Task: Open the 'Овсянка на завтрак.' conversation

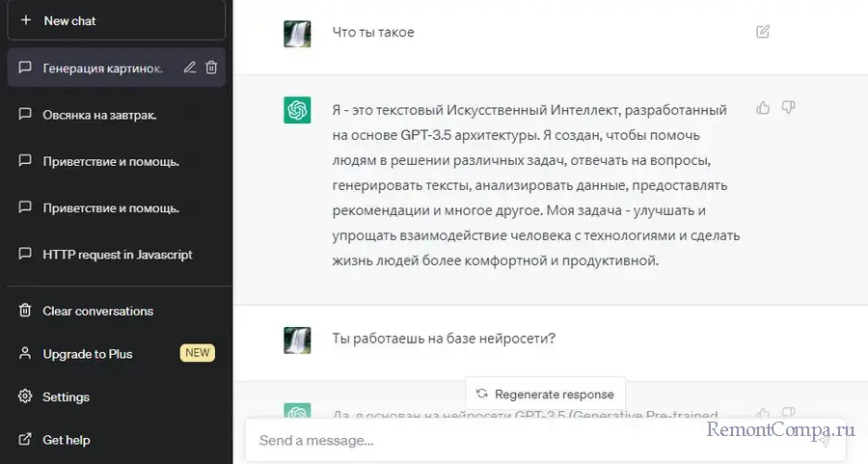Action: 99,115
